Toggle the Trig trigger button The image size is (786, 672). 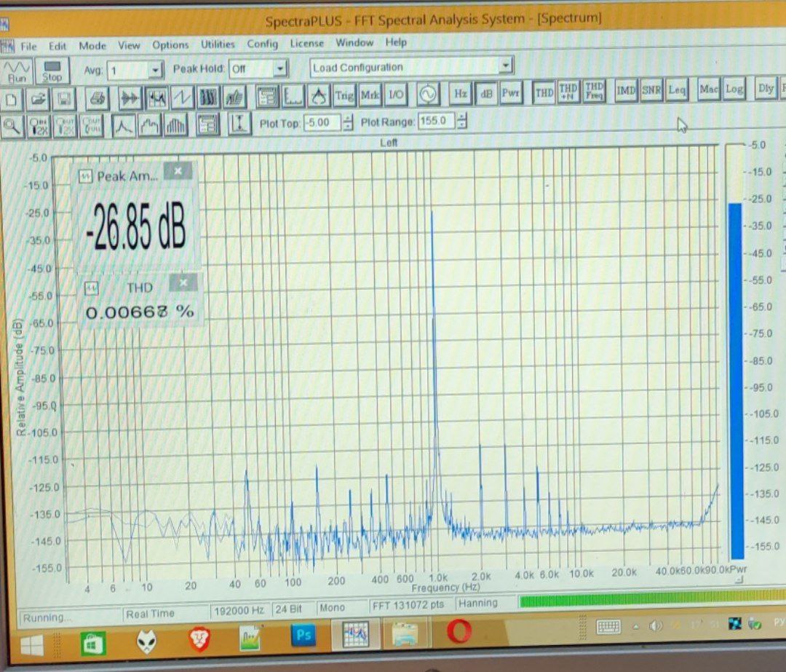tap(344, 95)
